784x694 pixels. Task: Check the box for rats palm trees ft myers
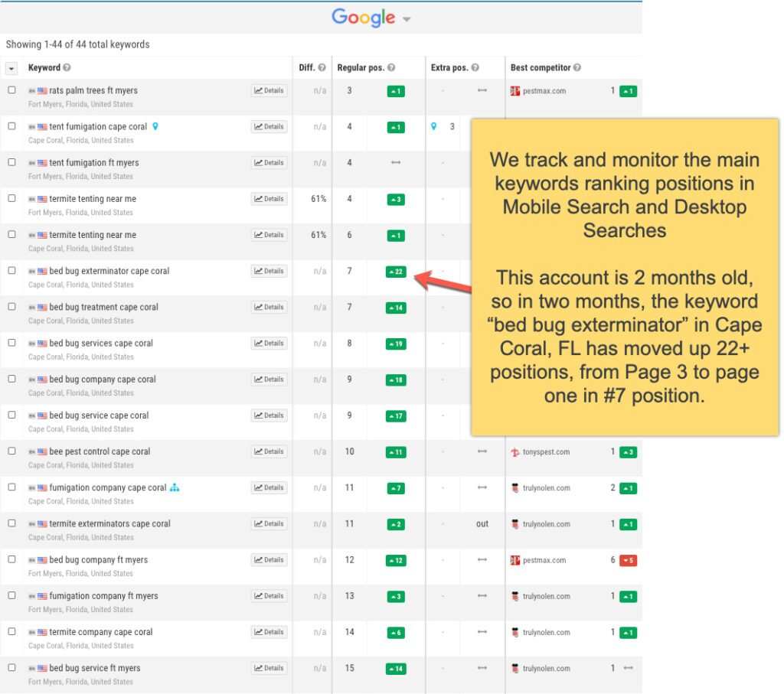11,90
